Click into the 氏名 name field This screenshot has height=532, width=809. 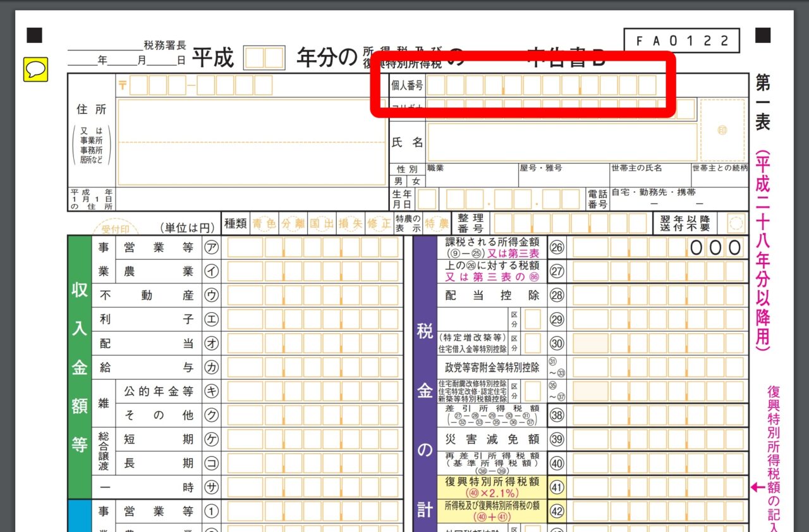coord(563,142)
